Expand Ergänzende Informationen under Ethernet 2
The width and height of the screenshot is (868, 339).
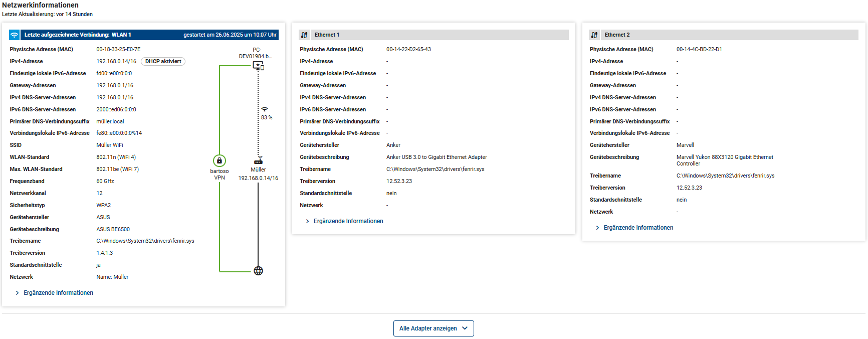(638, 228)
